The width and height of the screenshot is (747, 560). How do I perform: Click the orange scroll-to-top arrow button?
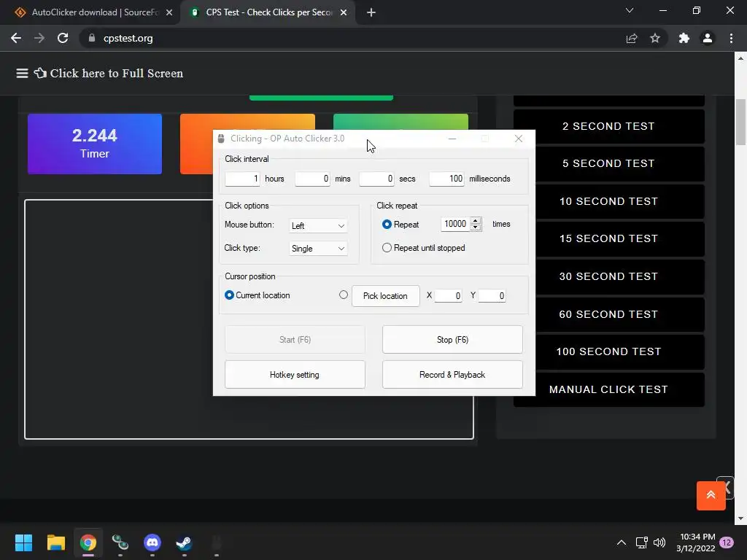click(711, 495)
